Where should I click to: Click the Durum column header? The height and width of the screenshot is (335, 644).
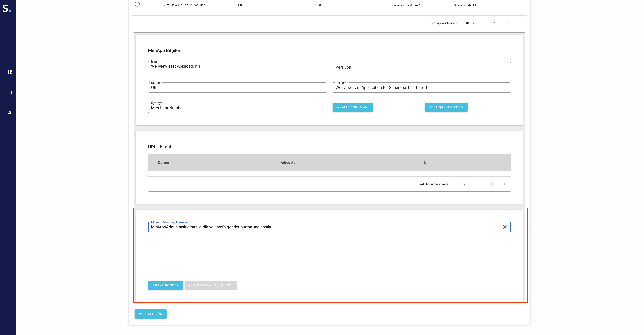[x=163, y=163]
